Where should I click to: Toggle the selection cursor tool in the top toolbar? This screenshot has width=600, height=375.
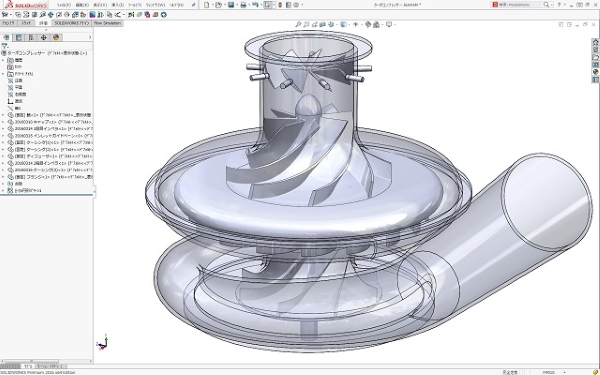268,5
